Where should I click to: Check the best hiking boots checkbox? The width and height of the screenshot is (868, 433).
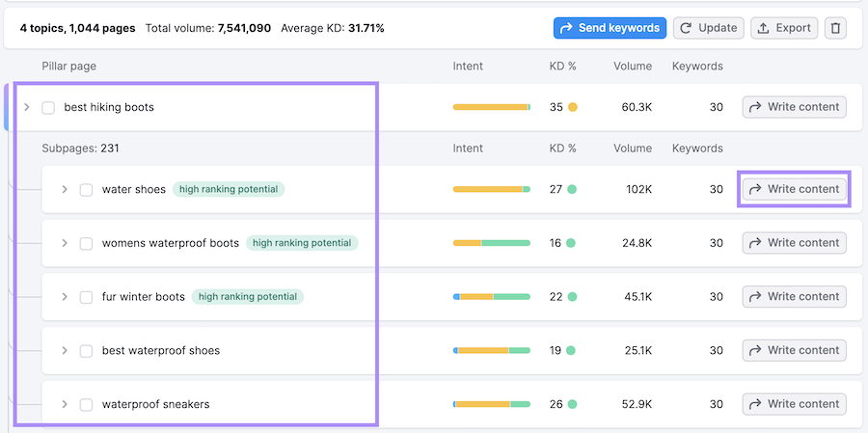[x=48, y=107]
